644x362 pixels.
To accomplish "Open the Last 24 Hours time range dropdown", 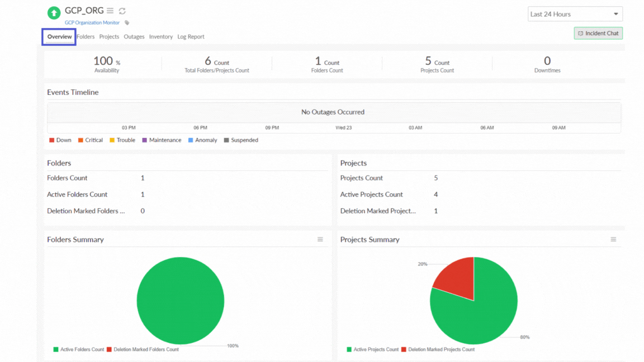I will (575, 14).
